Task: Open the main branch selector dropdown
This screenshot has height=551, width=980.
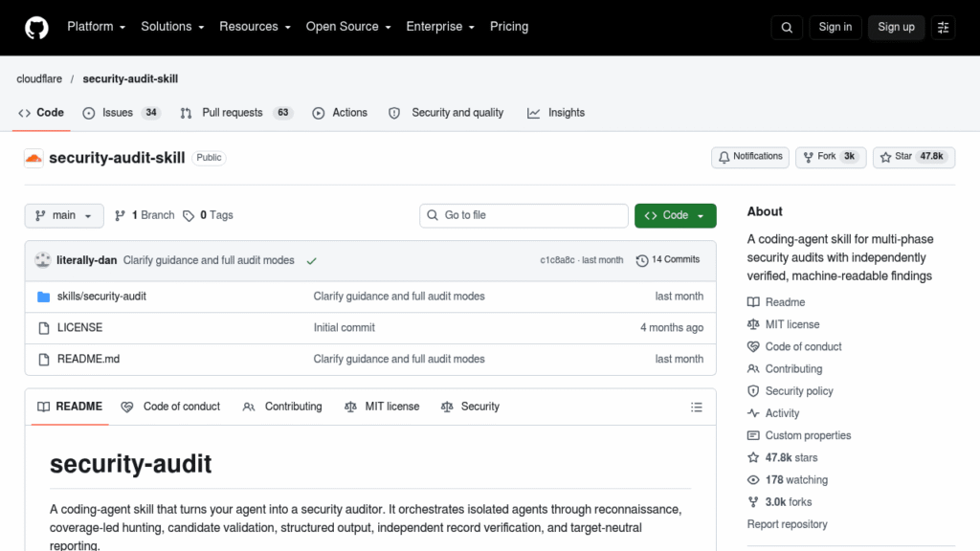Action: pyautogui.click(x=64, y=215)
